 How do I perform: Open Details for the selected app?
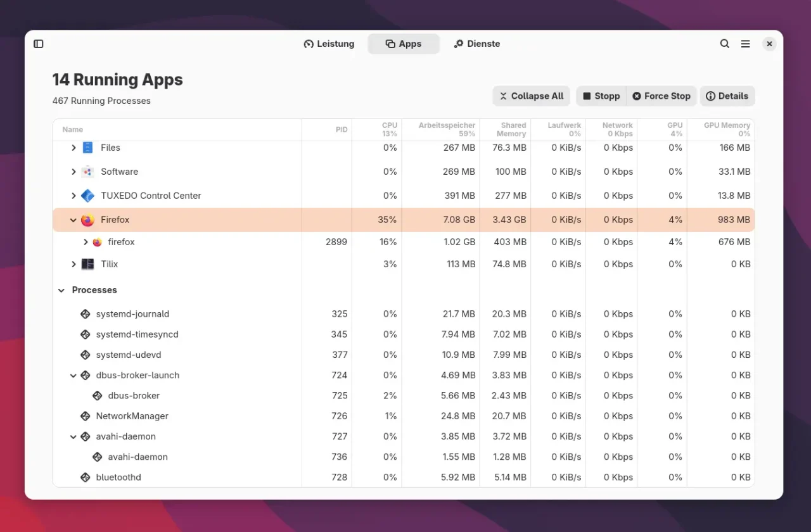click(x=727, y=96)
